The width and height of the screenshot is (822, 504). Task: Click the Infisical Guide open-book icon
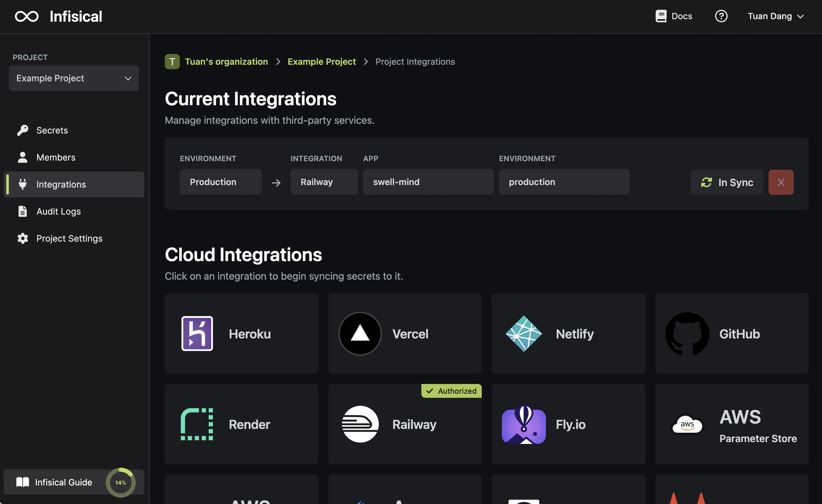pyautogui.click(x=23, y=482)
